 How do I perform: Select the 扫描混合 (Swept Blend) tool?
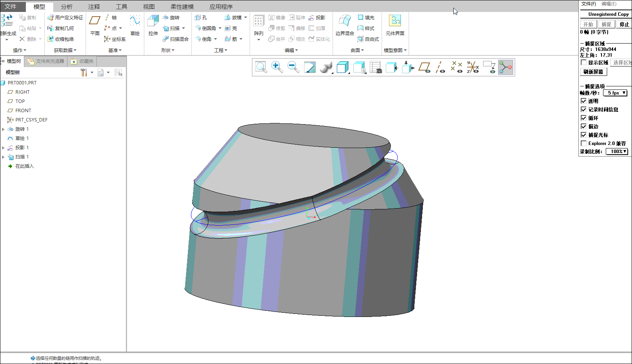(x=176, y=39)
